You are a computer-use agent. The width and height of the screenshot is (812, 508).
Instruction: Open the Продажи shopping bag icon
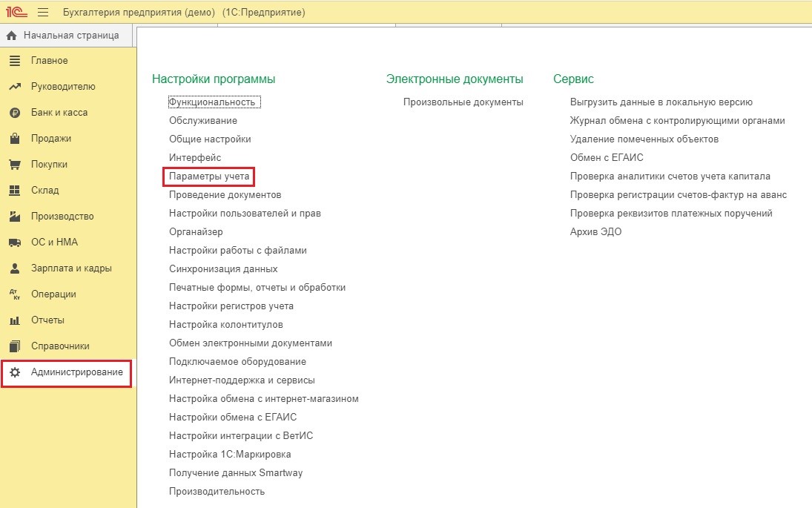15,138
